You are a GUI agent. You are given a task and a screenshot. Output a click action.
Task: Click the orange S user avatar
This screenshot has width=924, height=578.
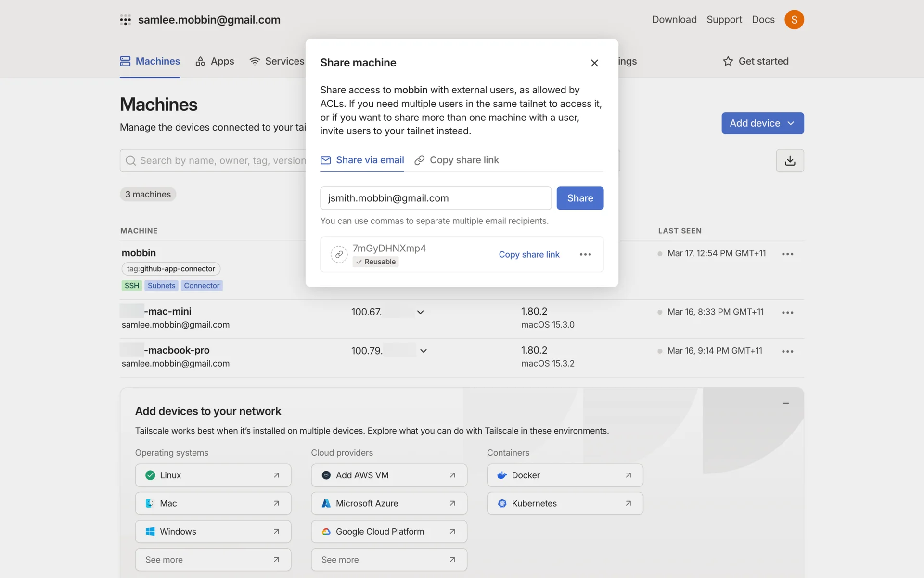point(794,20)
